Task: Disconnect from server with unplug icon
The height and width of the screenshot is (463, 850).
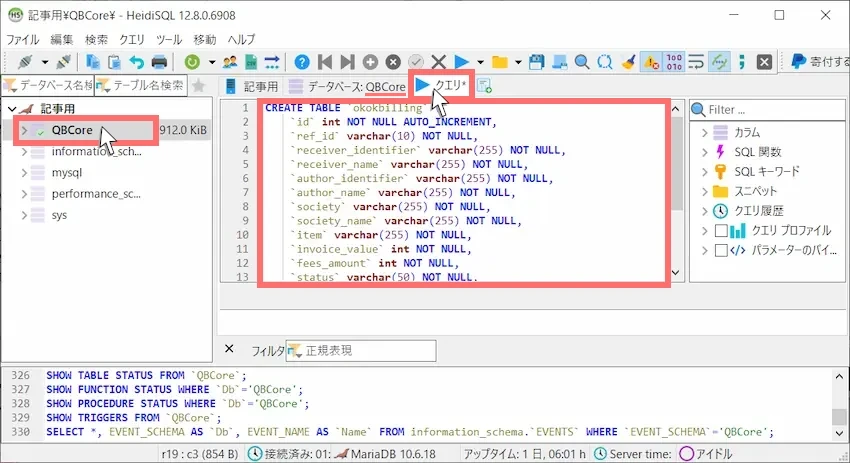Action: pyautogui.click(x=63, y=62)
